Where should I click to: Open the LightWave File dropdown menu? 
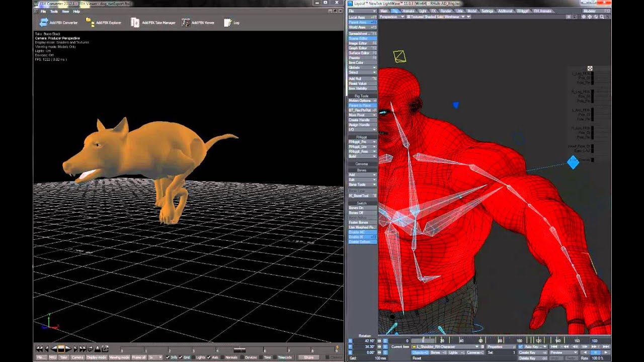click(x=362, y=11)
